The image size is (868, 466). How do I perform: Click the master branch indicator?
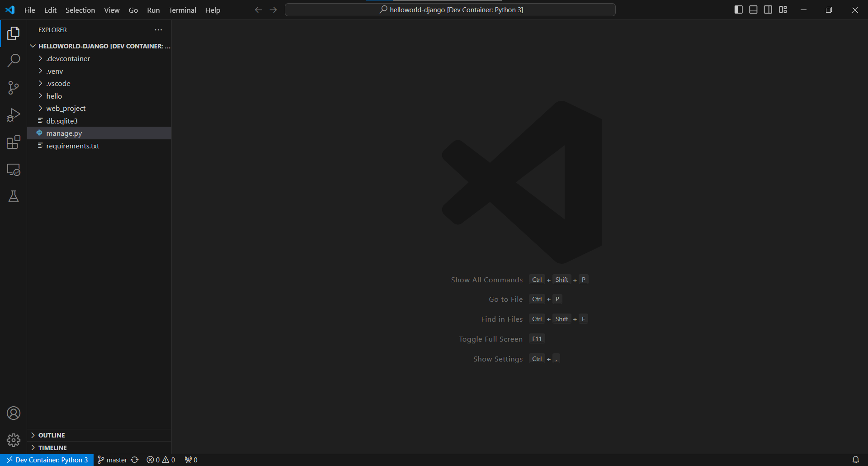click(x=113, y=460)
